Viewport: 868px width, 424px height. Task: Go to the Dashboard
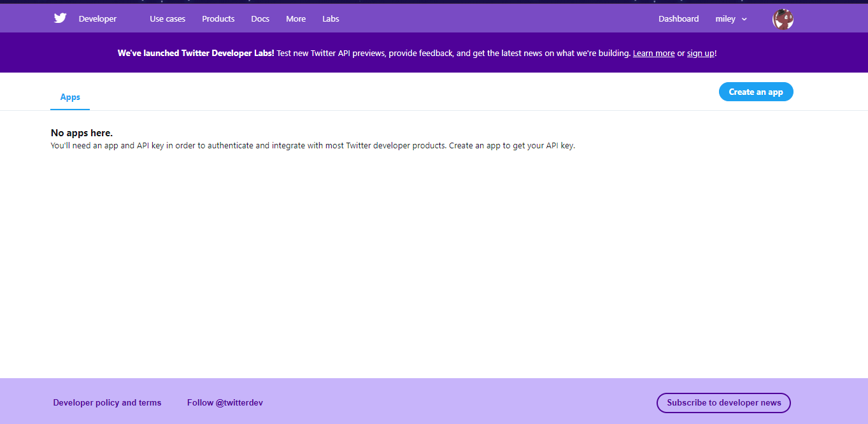678,18
